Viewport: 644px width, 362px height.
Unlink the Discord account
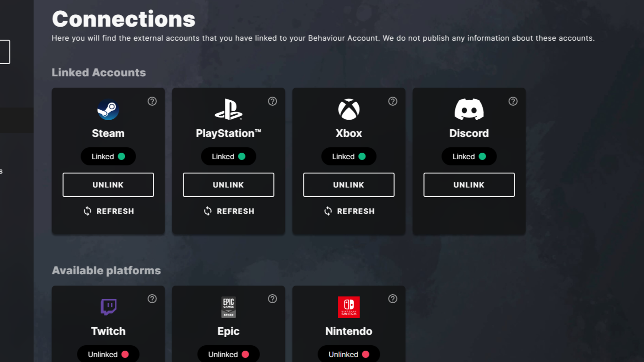click(x=469, y=185)
